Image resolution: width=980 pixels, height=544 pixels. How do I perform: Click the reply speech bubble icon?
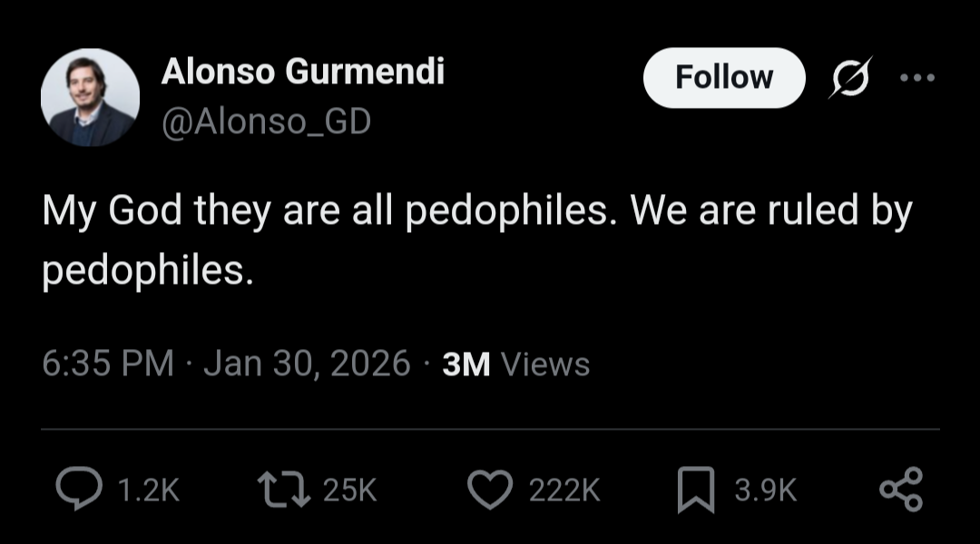coord(78,490)
